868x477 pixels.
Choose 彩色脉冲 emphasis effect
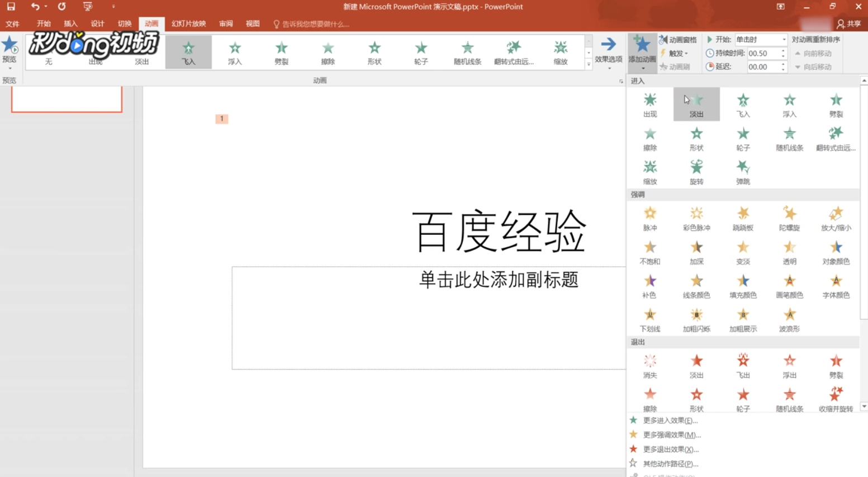coord(696,219)
